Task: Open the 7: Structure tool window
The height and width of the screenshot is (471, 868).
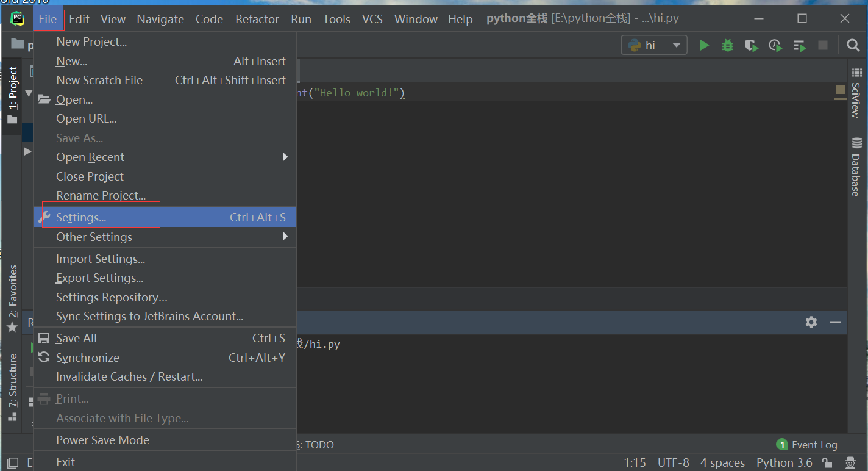Action: click(x=12, y=387)
